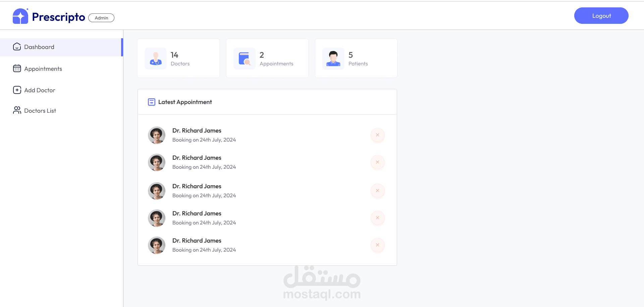Cancel the fourth Dr. Richard James appointment
644x307 pixels.
pos(378,218)
